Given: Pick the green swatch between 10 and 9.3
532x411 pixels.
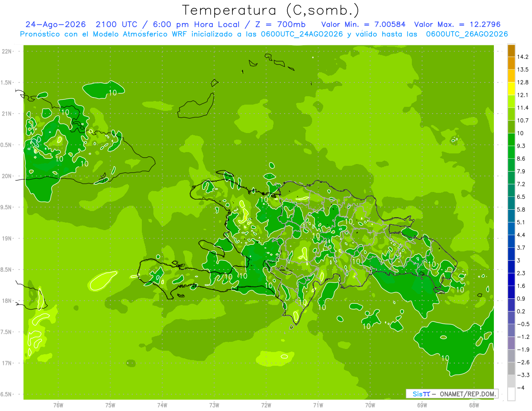Looking at the screenshot, I should coord(511,140).
